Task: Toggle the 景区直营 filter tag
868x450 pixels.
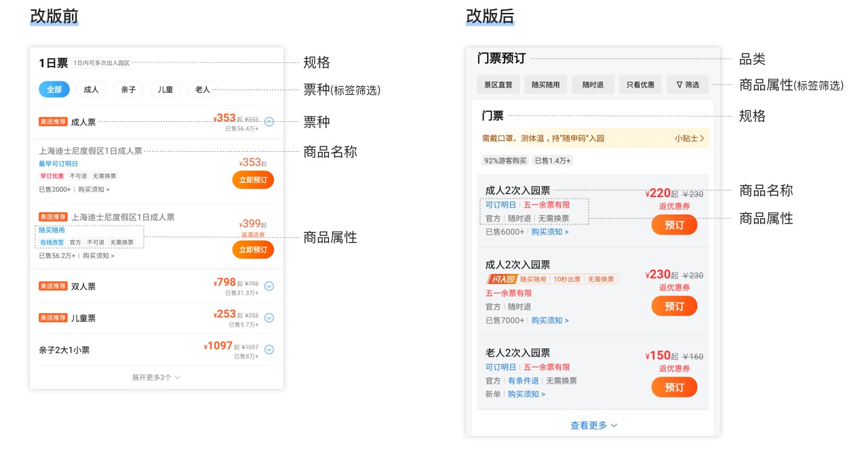Action: [x=498, y=84]
